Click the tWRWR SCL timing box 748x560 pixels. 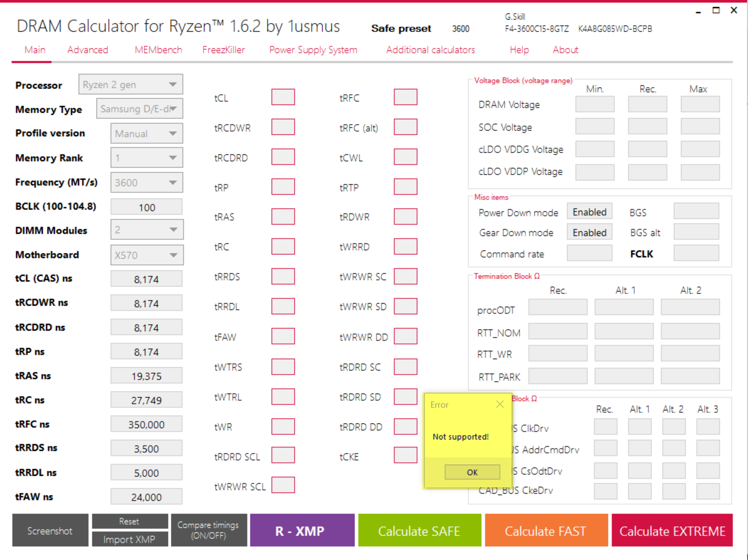pyautogui.click(x=283, y=485)
